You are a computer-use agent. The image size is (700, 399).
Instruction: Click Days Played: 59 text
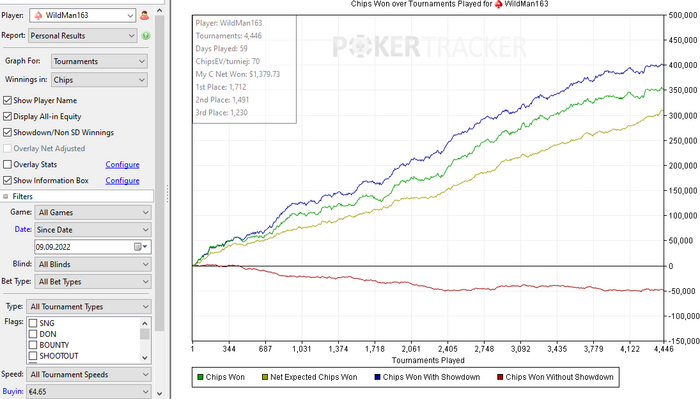(221, 49)
